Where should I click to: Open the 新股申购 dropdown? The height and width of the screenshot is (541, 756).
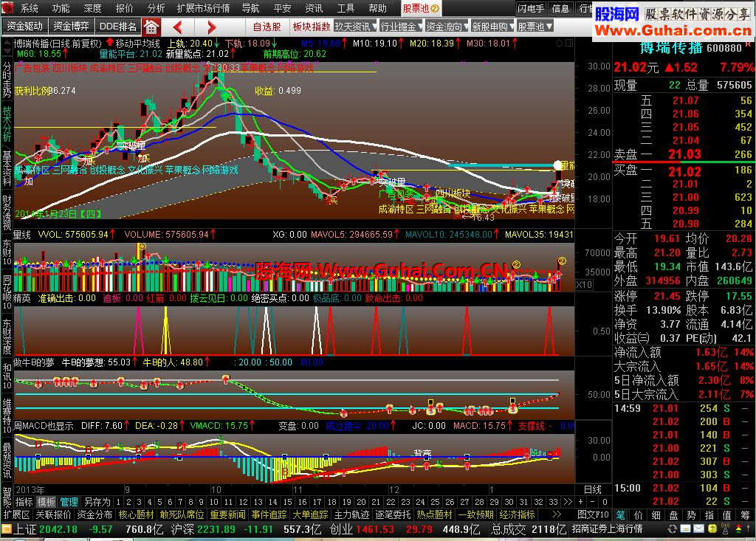[x=492, y=27]
